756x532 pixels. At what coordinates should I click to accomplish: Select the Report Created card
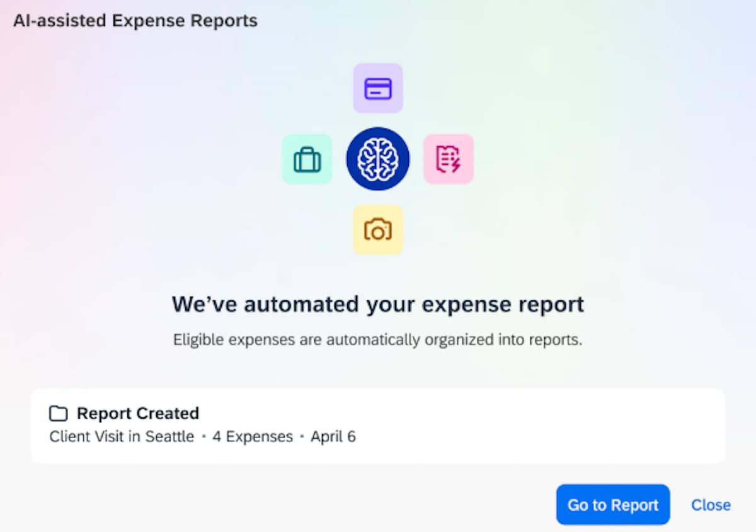coord(378,426)
